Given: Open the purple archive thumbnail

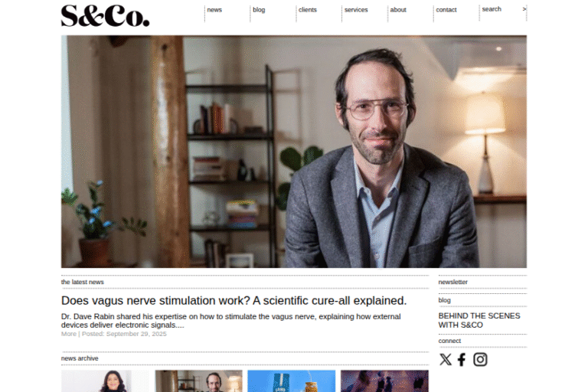Looking at the screenshot, I should pyautogui.click(x=385, y=381).
